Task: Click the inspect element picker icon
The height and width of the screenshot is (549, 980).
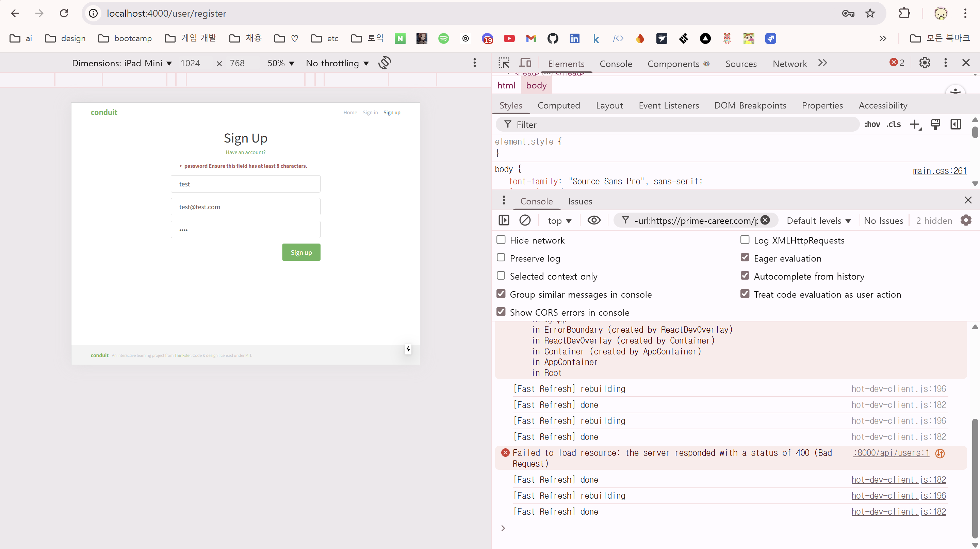Action: pyautogui.click(x=504, y=63)
